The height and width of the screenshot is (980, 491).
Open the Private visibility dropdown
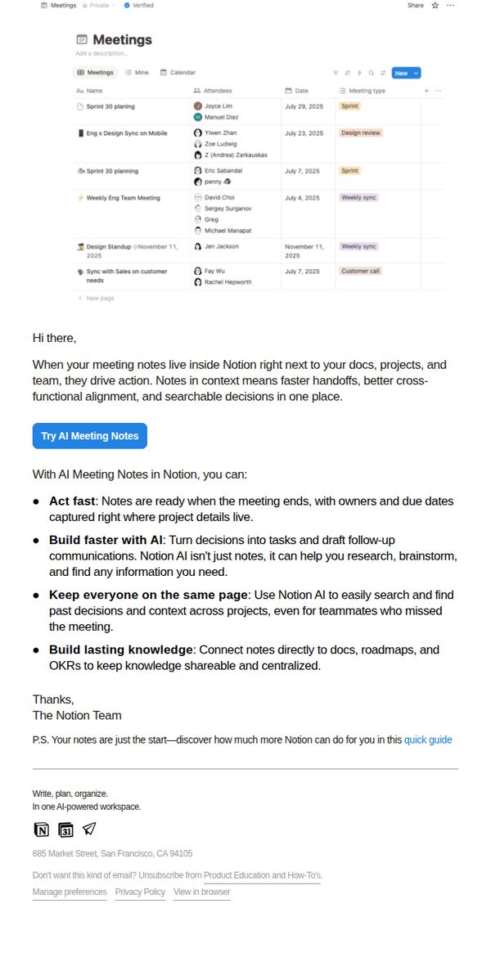tap(99, 5)
